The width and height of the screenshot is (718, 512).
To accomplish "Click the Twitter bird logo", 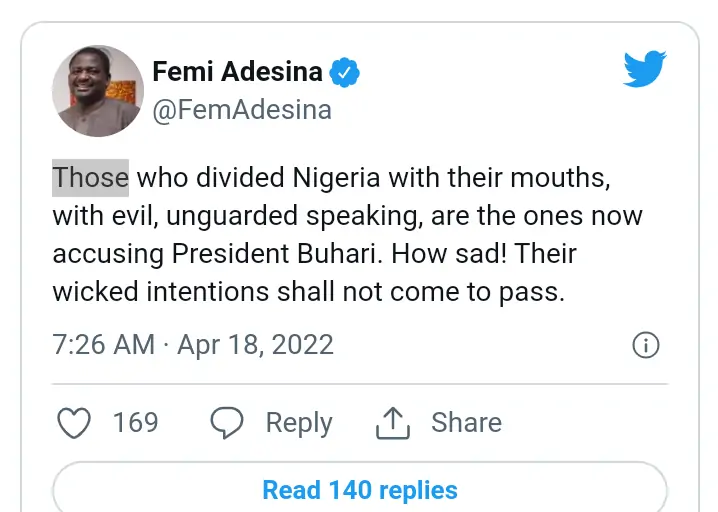I will pos(645,70).
